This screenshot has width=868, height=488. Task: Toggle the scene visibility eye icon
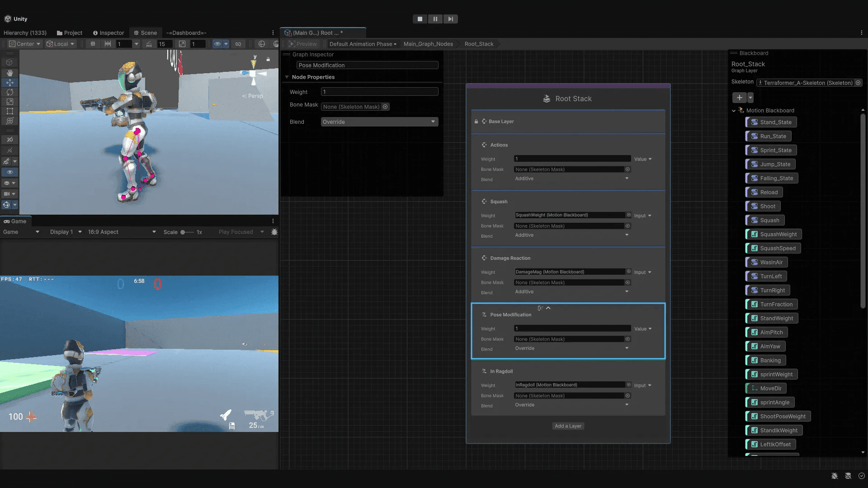tap(10, 172)
